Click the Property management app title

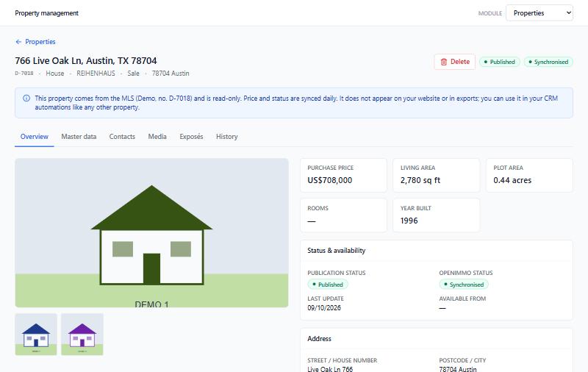click(x=46, y=13)
